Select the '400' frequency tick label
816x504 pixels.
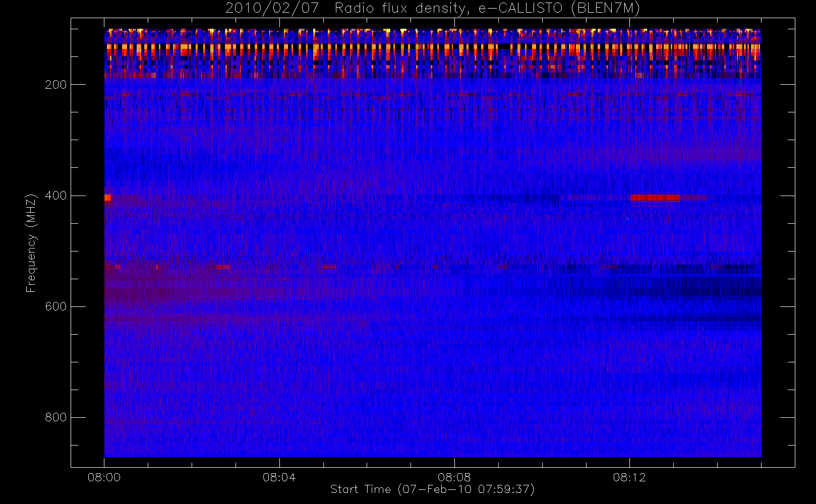tap(56, 196)
